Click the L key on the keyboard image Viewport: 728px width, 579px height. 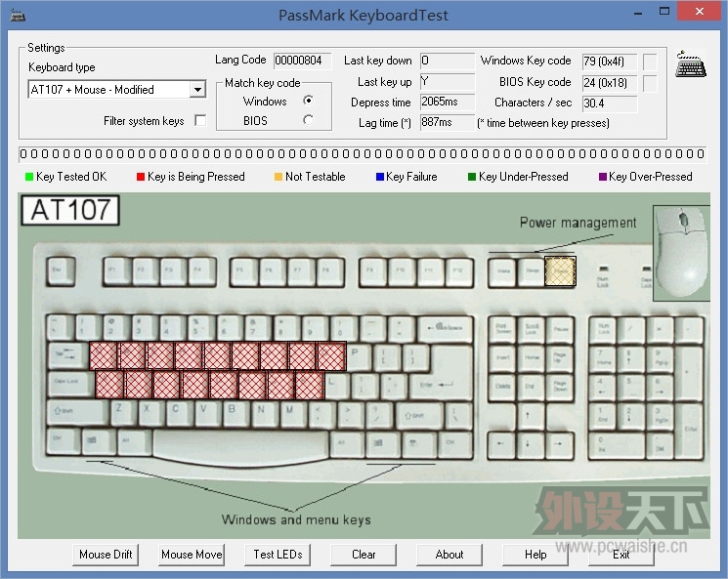(336, 386)
